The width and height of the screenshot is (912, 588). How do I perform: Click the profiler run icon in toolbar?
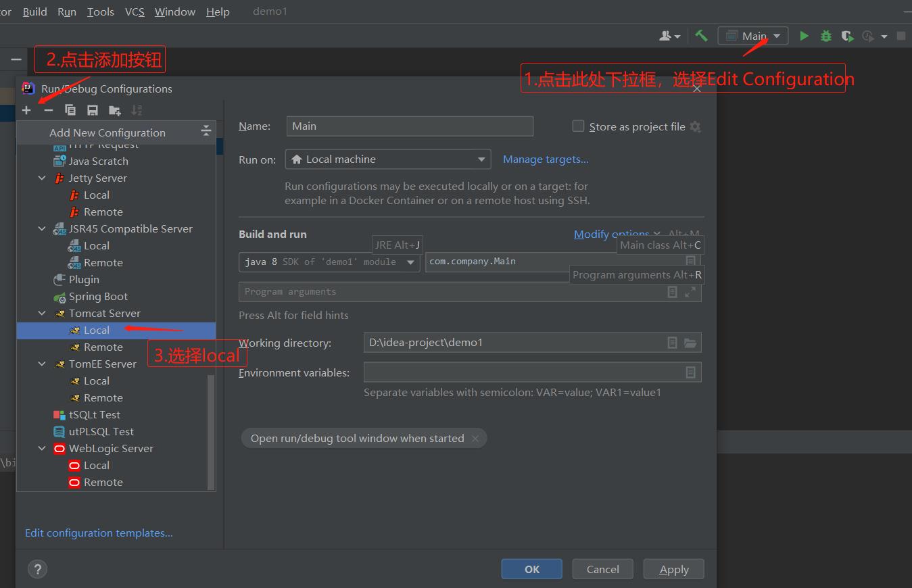coord(869,36)
